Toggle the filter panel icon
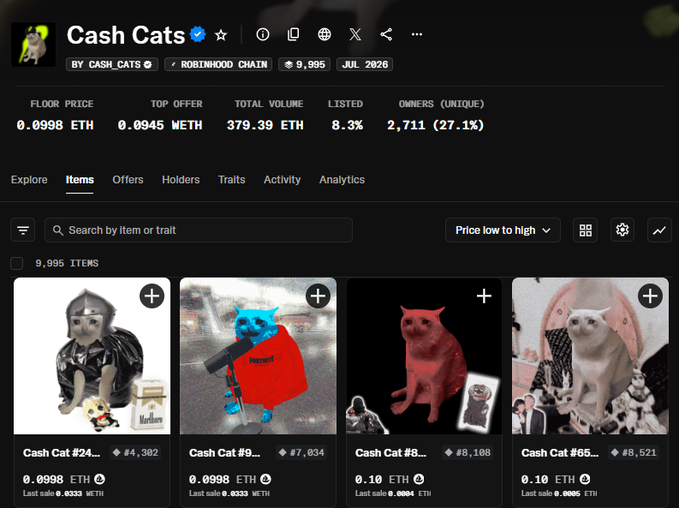Screen dimensions: 679x508 pos(23,230)
